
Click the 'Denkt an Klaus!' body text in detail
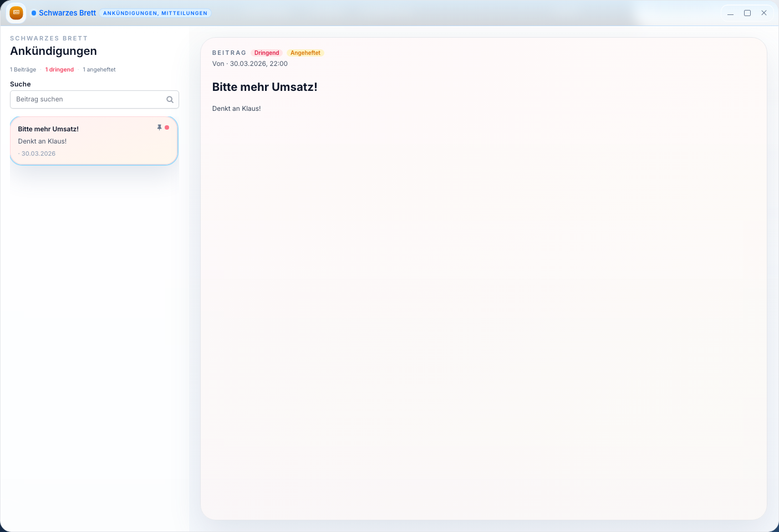[x=236, y=109]
